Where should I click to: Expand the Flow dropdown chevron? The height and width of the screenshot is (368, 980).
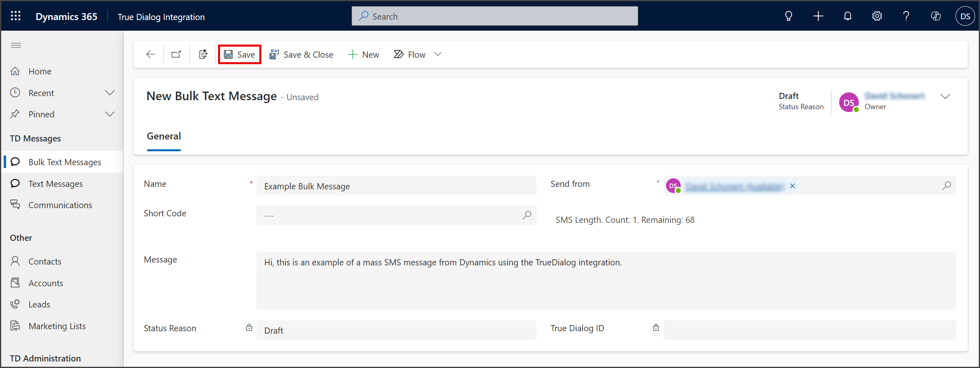click(438, 54)
